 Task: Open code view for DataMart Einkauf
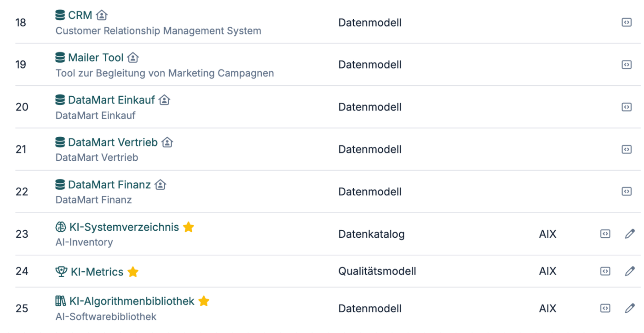point(627,107)
